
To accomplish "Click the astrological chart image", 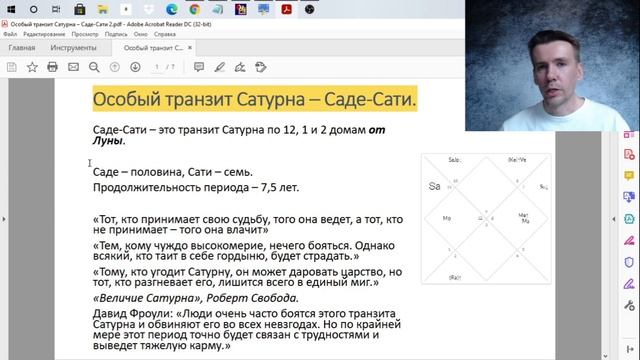I will pos(486,218).
